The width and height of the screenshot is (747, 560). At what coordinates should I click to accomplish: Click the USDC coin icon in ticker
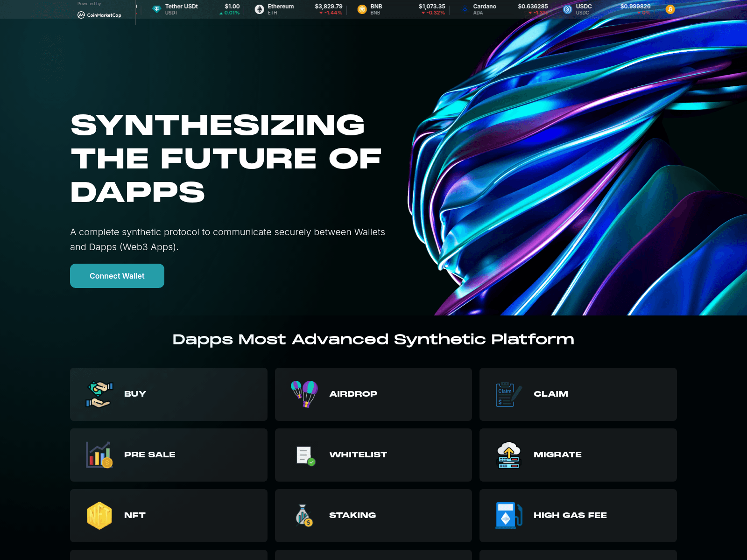(x=568, y=9)
